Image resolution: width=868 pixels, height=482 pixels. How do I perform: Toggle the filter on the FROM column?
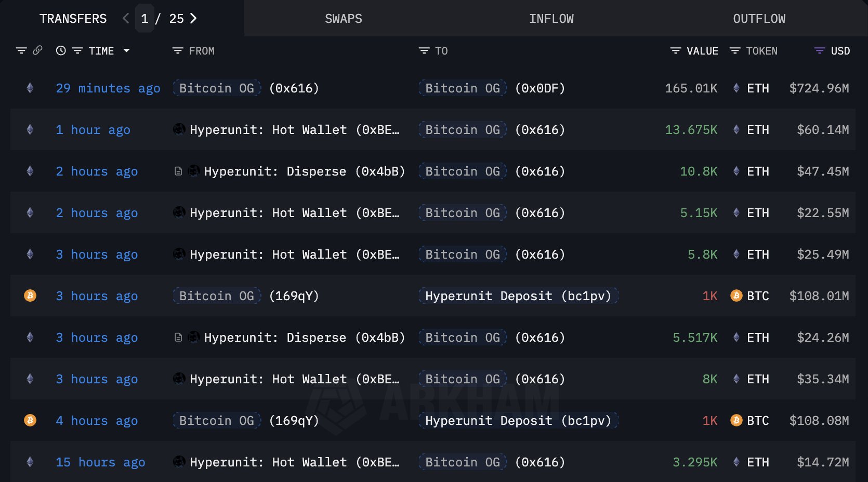pyautogui.click(x=177, y=50)
